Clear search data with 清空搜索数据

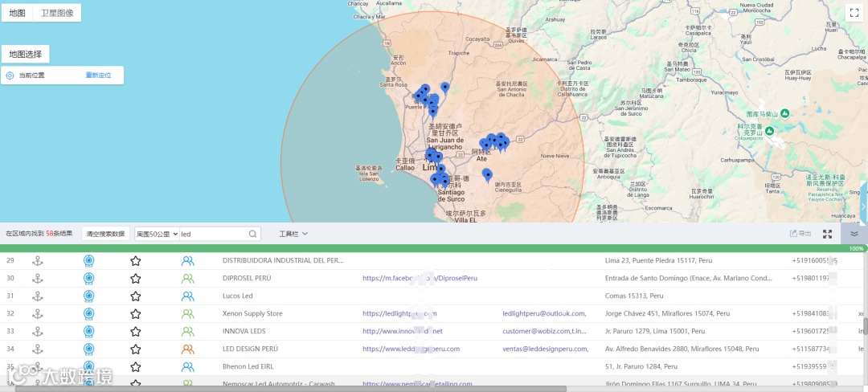tap(106, 234)
